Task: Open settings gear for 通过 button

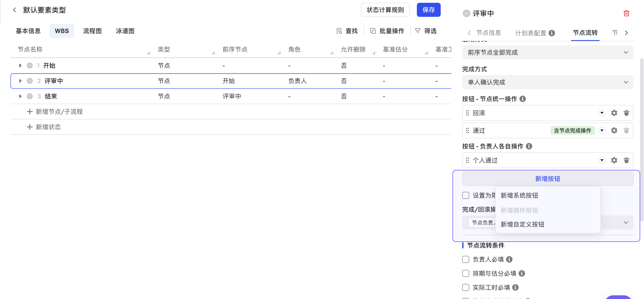Action: click(x=614, y=130)
